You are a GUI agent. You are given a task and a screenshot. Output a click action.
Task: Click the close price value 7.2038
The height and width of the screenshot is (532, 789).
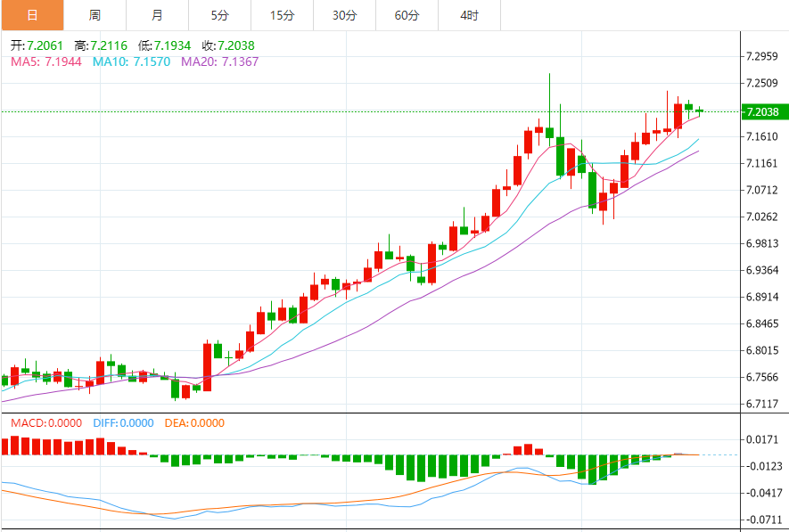(236, 45)
